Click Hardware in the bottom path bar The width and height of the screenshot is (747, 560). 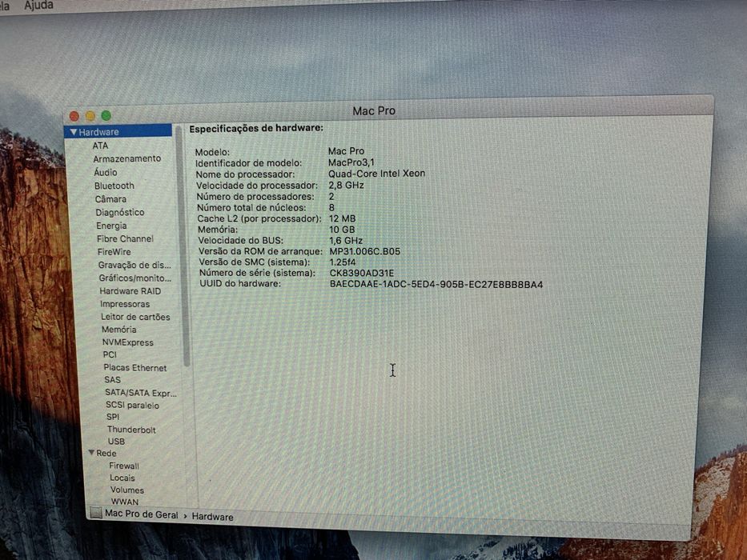pos(212,517)
